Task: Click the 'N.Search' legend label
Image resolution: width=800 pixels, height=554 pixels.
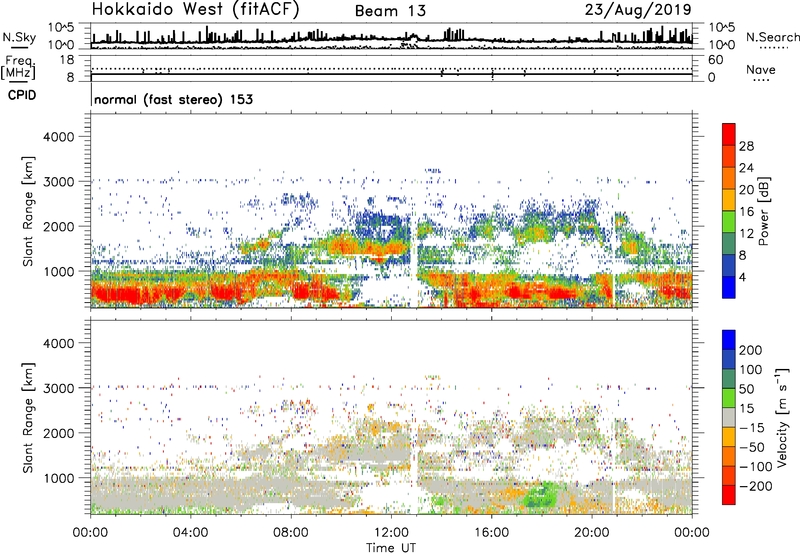Action: point(772,37)
